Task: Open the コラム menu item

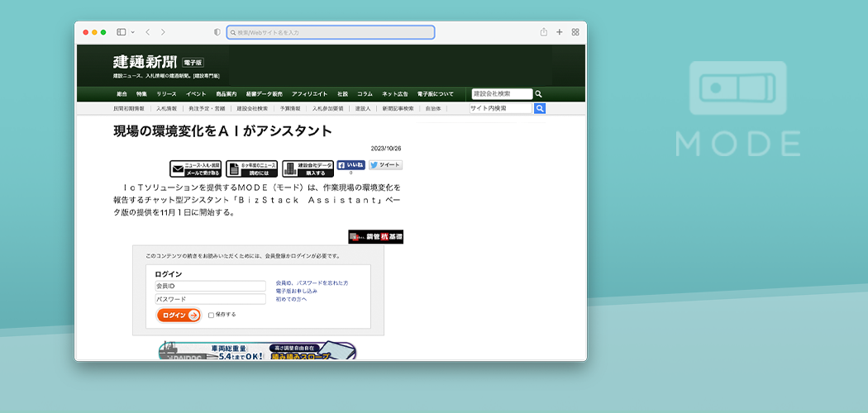Action: 365,94
